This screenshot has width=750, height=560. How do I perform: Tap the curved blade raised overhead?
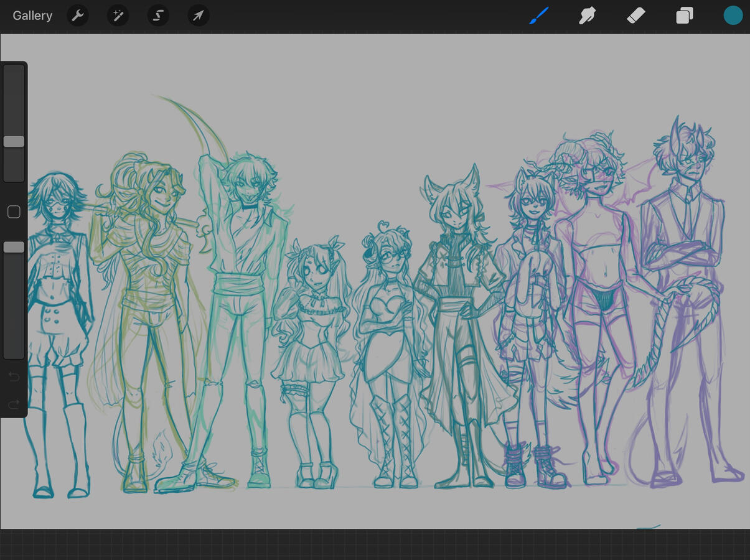[198, 124]
